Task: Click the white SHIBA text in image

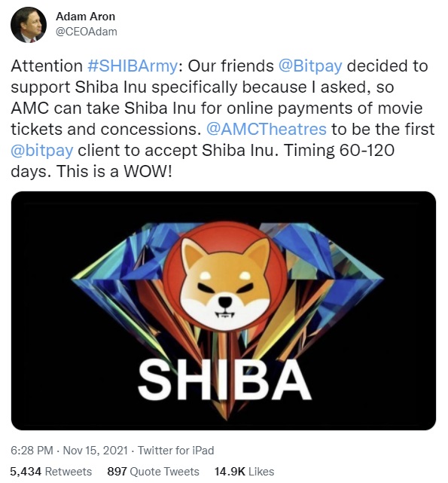Action: 224,379
